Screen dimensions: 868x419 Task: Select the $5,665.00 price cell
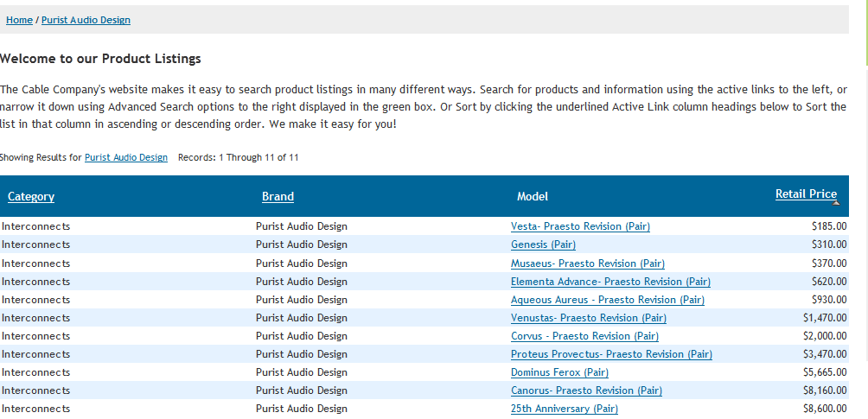(825, 372)
